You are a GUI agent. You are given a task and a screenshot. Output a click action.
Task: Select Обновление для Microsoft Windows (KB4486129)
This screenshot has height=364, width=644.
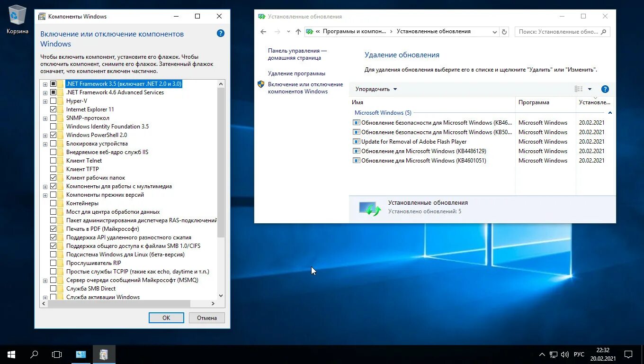point(424,151)
